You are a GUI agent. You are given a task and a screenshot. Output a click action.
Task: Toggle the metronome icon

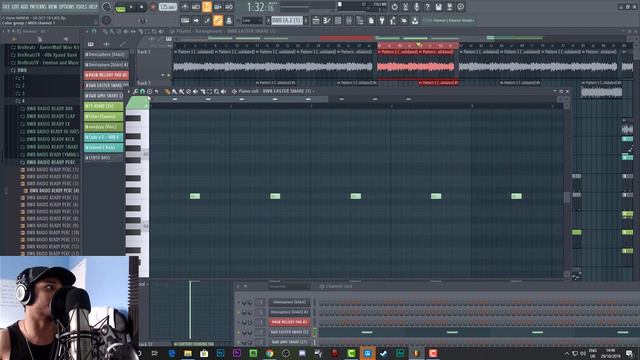[185, 7]
